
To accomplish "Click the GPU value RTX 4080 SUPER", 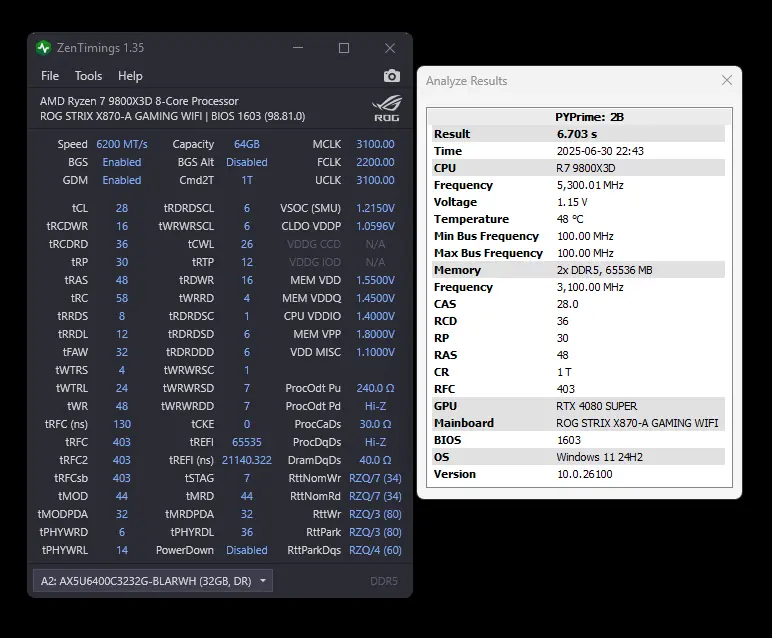I will click(597, 406).
